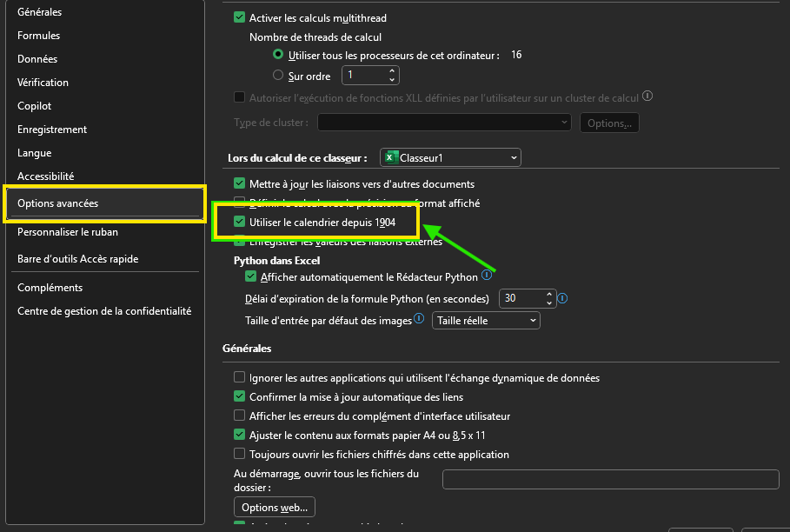790x532 pixels.
Task: Switch to Personnaliser le ruban section
Action: [x=68, y=232]
